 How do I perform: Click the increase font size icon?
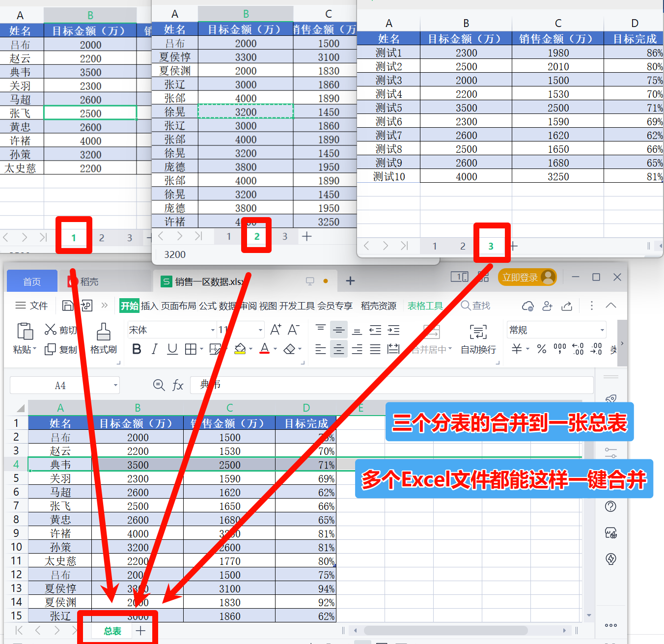point(276,330)
